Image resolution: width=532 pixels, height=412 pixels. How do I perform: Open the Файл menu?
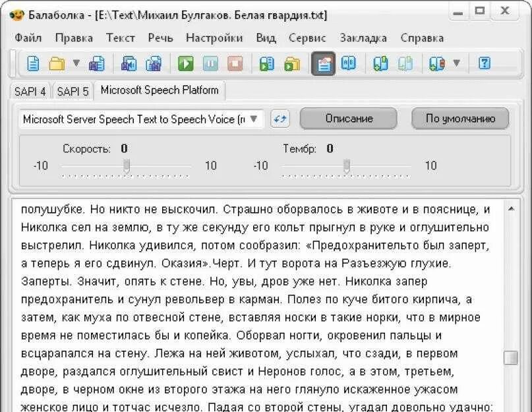pos(28,38)
